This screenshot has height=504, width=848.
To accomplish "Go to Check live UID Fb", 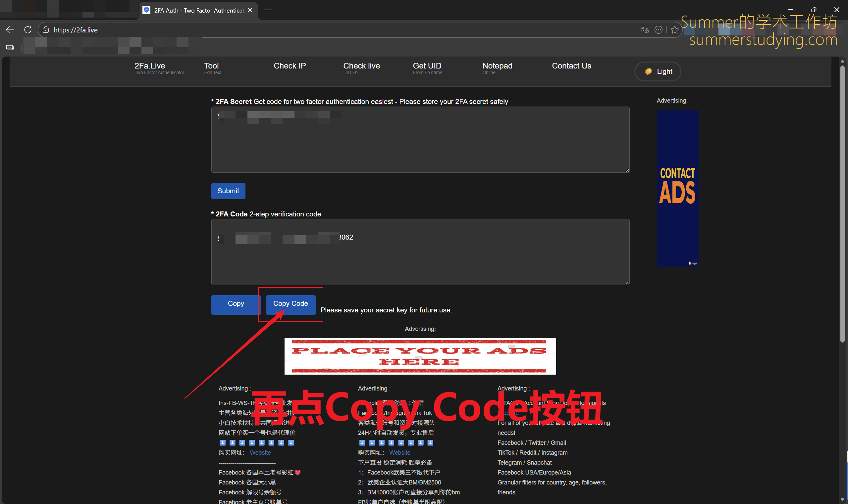I will (361, 68).
